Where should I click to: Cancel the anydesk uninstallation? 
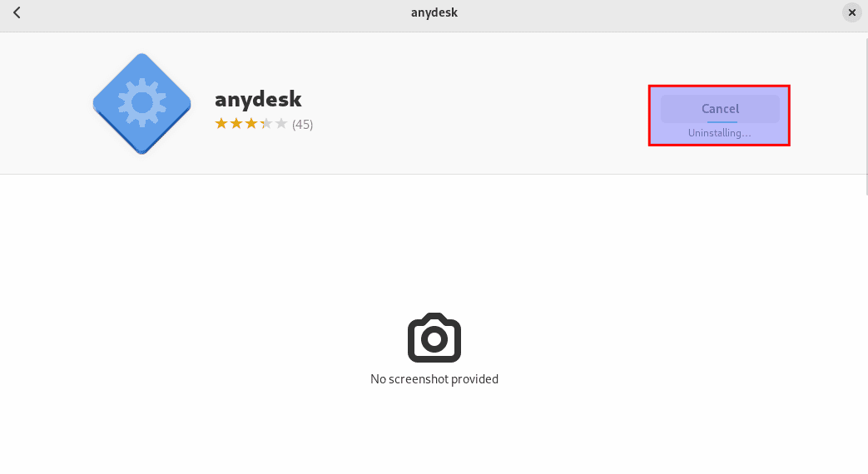(720, 108)
